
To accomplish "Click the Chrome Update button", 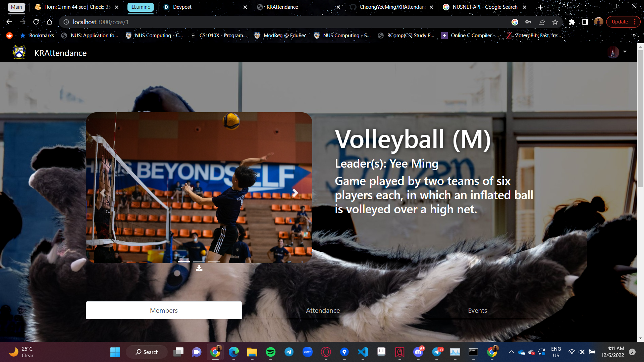I will 620,22.
